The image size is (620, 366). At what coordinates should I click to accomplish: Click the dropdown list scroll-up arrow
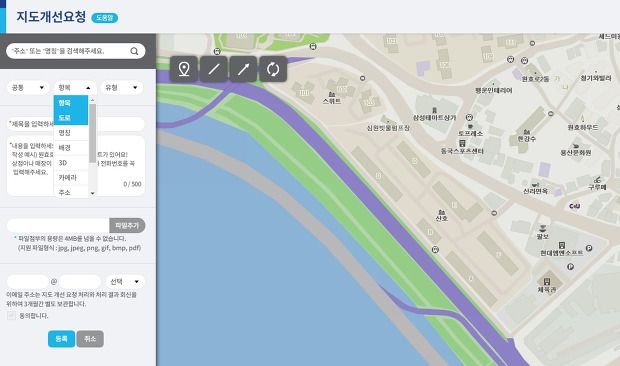[93, 100]
